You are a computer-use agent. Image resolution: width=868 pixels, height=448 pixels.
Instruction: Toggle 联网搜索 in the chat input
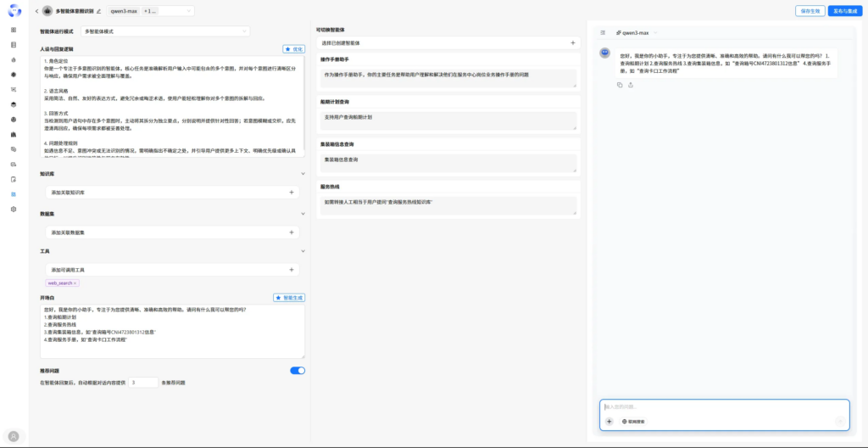[x=633, y=421]
